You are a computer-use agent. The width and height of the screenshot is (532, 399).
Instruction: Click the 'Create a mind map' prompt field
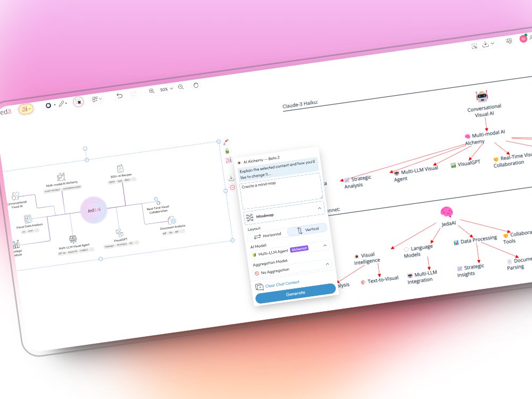click(281, 191)
